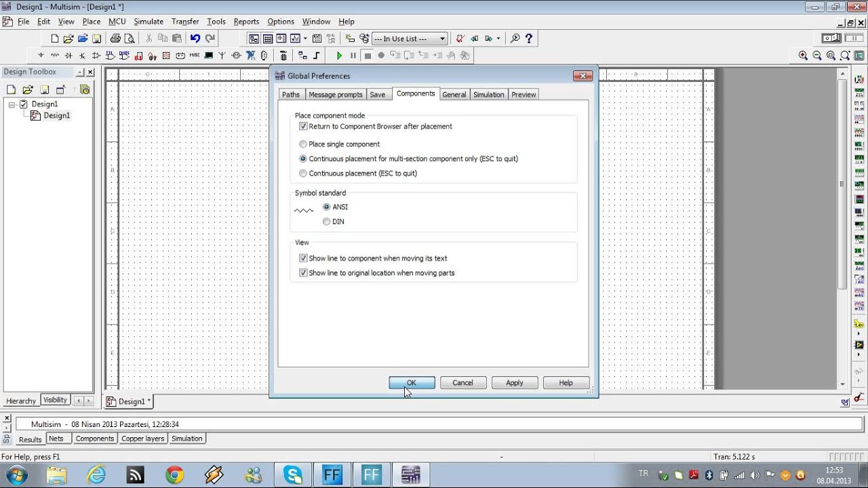Image resolution: width=868 pixels, height=488 pixels.
Task: Click the Pause simulation button
Action: 353,56
